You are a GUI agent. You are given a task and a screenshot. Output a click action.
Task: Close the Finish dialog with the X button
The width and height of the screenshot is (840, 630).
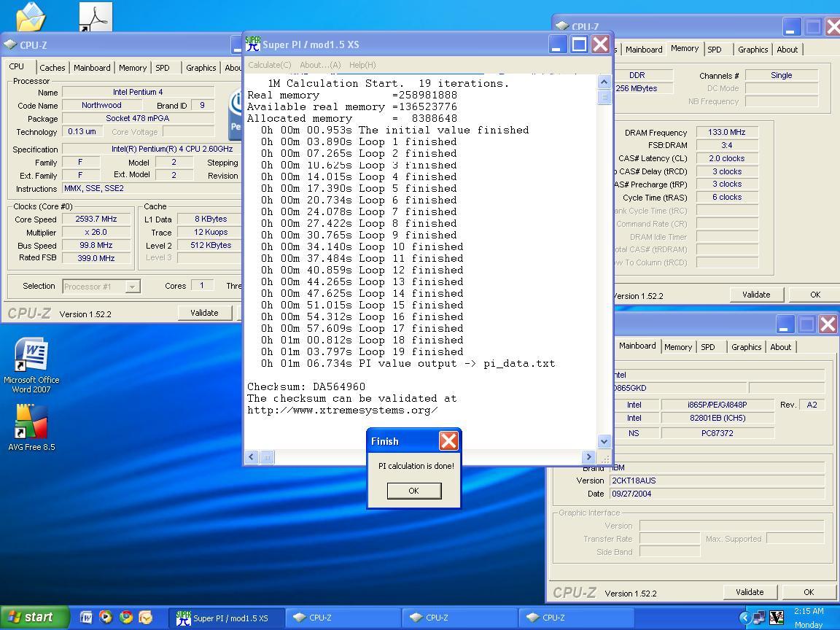click(x=448, y=441)
